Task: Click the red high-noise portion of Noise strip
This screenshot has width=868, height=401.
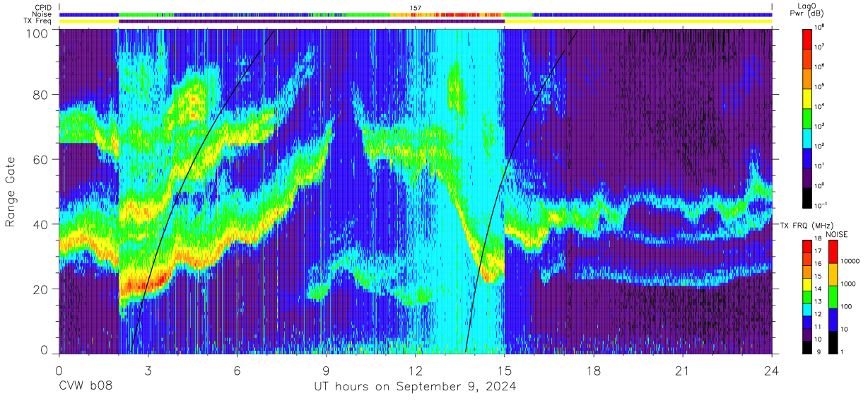Action: point(463,14)
